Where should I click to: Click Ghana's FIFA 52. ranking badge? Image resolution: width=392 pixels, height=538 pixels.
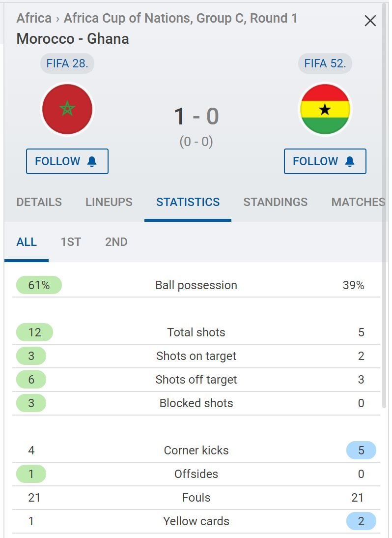tap(325, 63)
